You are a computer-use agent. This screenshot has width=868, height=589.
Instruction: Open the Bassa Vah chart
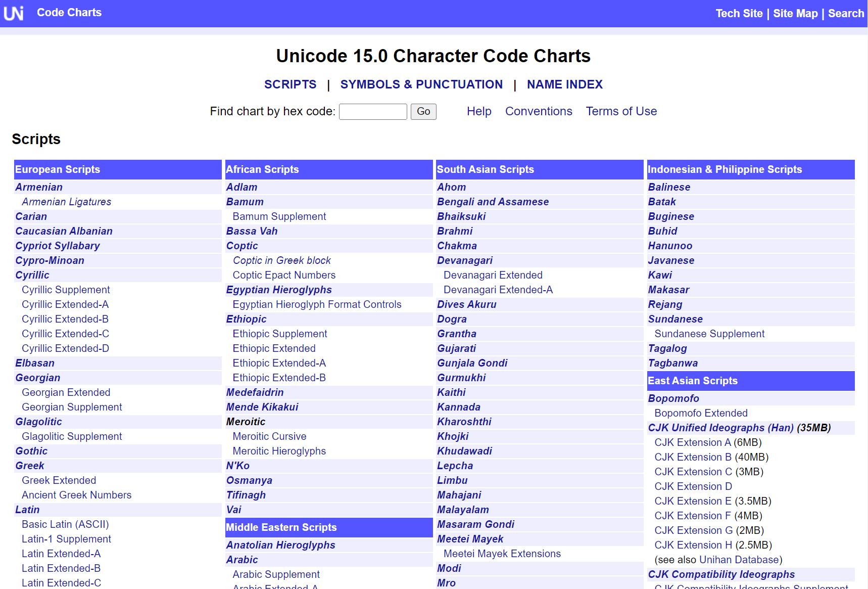[252, 231]
